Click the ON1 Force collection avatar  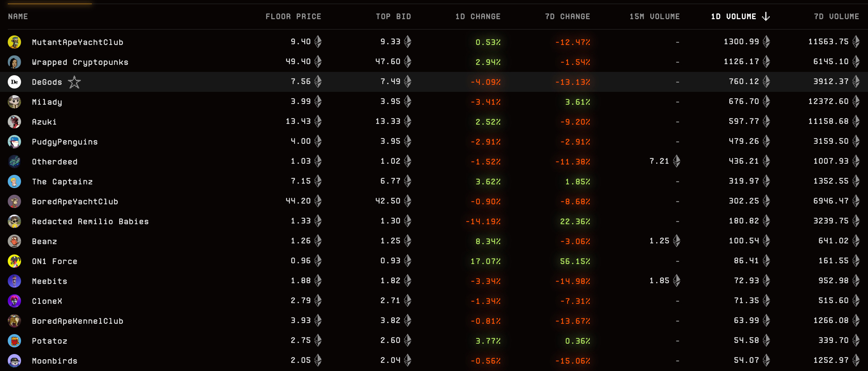pos(14,261)
